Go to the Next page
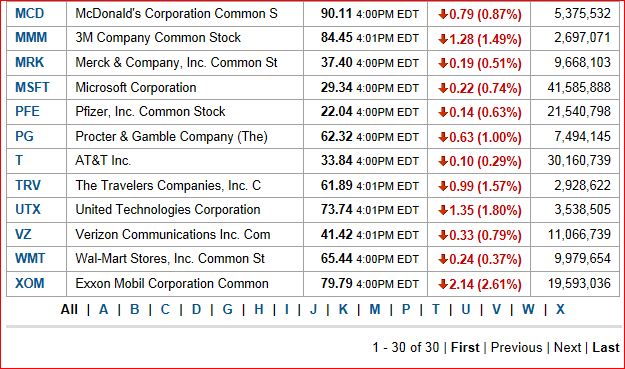This screenshot has height=369, width=625. pos(568,347)
